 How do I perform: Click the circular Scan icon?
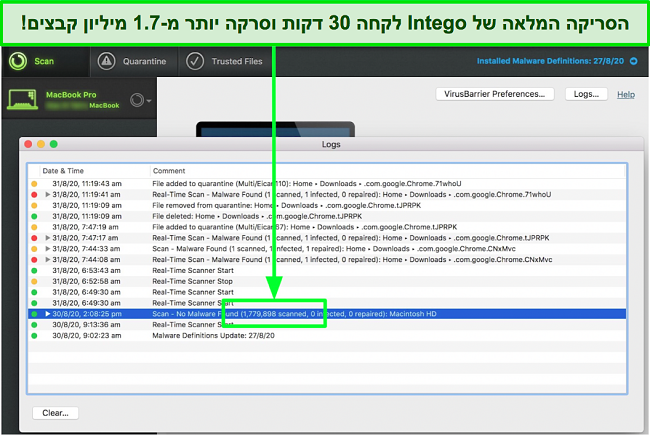click(x=18, y=61)
